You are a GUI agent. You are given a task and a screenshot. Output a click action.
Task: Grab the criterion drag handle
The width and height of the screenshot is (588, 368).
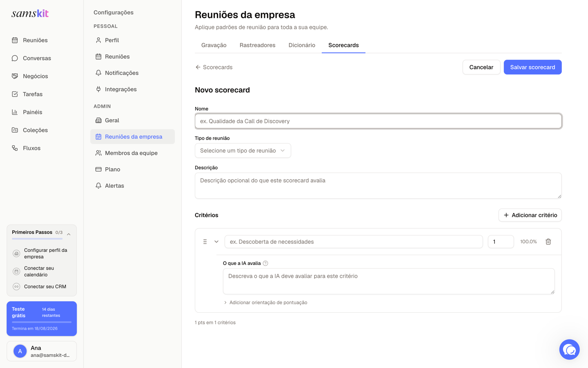pyautogui.click(x=205, y=242)
